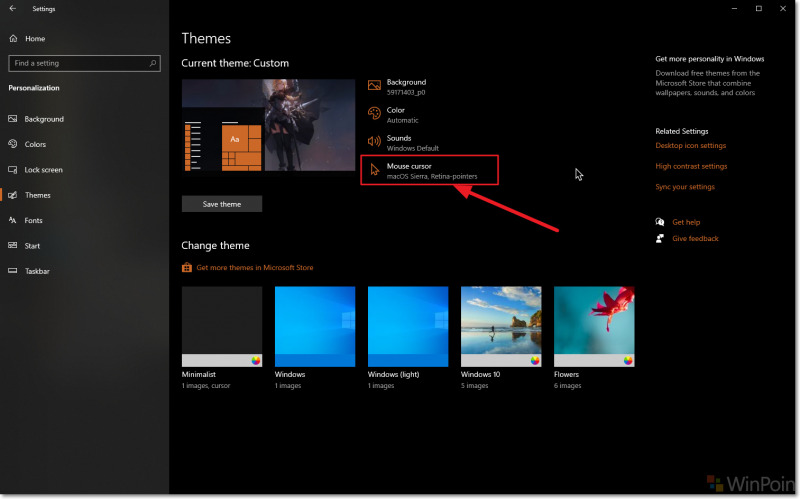Viewport: 800px width, 499px height.
Task: Open the Home page icon
Action: [13, 38]
